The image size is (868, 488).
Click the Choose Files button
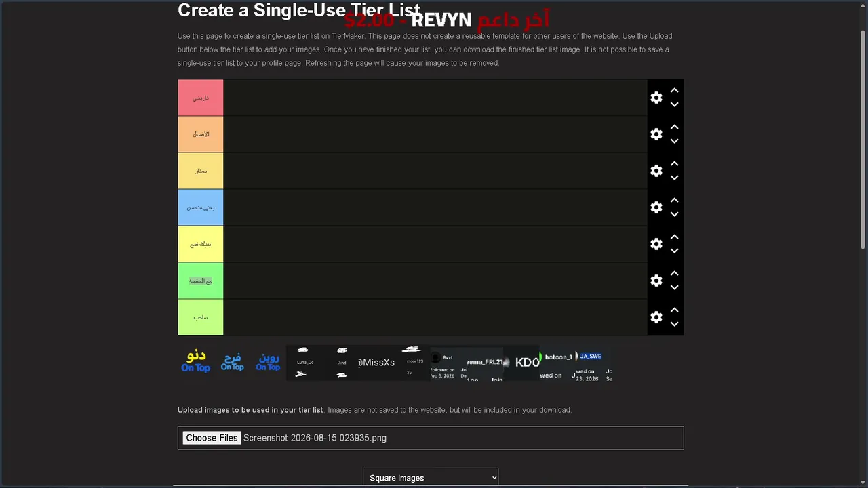pos(212,438)
